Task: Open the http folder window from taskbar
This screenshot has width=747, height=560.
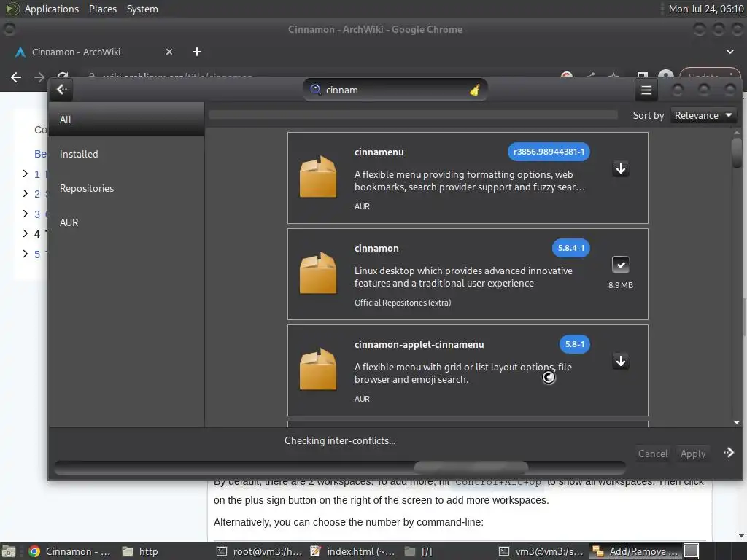Action: [x=140, y=551]
